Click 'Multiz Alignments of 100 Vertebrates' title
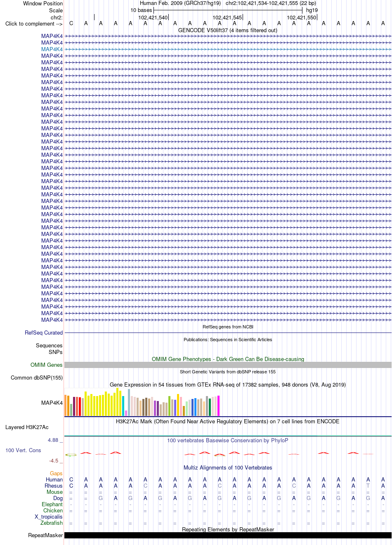This screenshot has width=392, height=545. click(x=228, y=467)
